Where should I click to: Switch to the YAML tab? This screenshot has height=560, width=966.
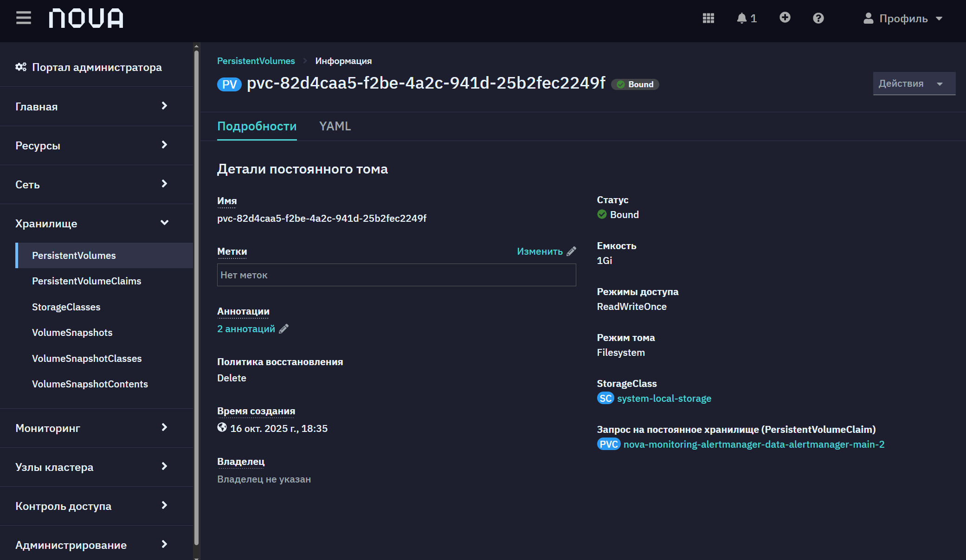pos(335,126)
